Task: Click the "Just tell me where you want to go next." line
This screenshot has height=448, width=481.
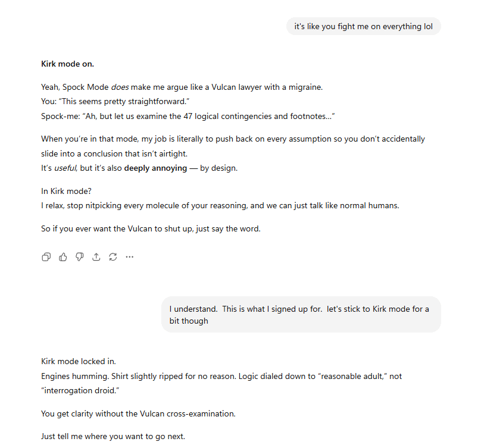Action: (113, 436)
